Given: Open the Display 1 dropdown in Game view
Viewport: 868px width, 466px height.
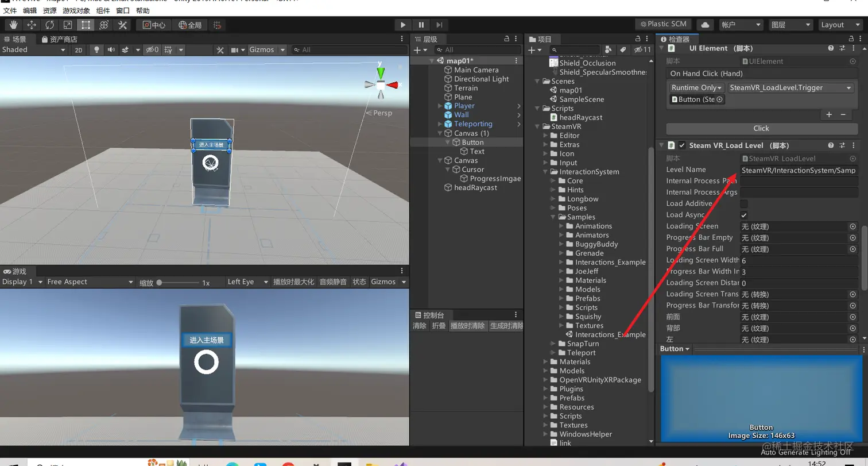Looking at the screenshot, I should (x=22, y=282).
